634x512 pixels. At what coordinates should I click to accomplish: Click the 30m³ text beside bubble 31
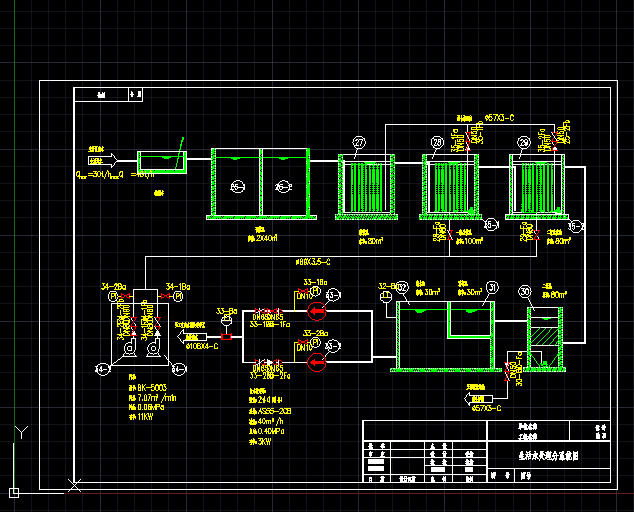(x=473, y=292)
